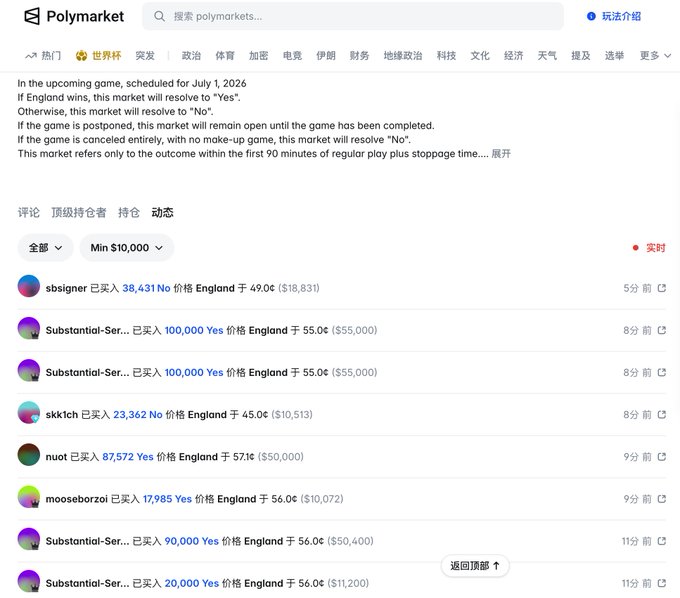680x598 pixels.
Task: Switch to the 持仓 tab
Action: [129, 212]
